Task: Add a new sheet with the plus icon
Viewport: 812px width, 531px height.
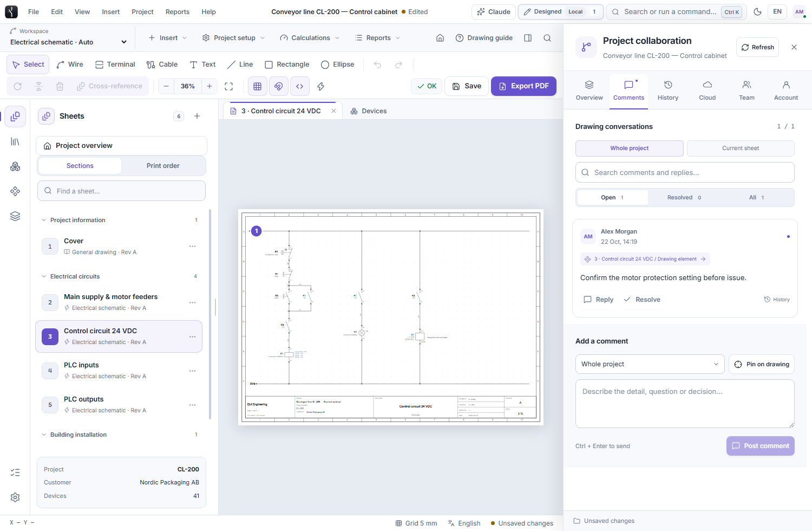Action: click(197, 116)
